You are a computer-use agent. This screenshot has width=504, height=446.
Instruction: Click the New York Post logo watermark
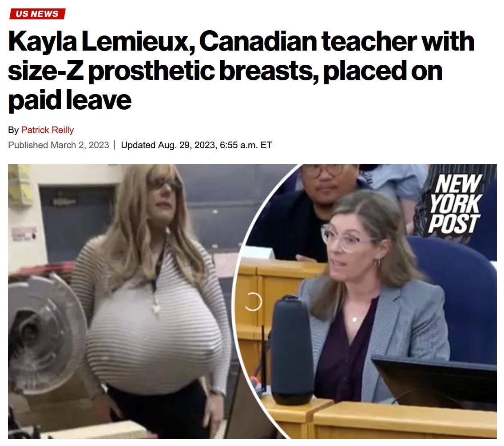click(x=455, y=204)
